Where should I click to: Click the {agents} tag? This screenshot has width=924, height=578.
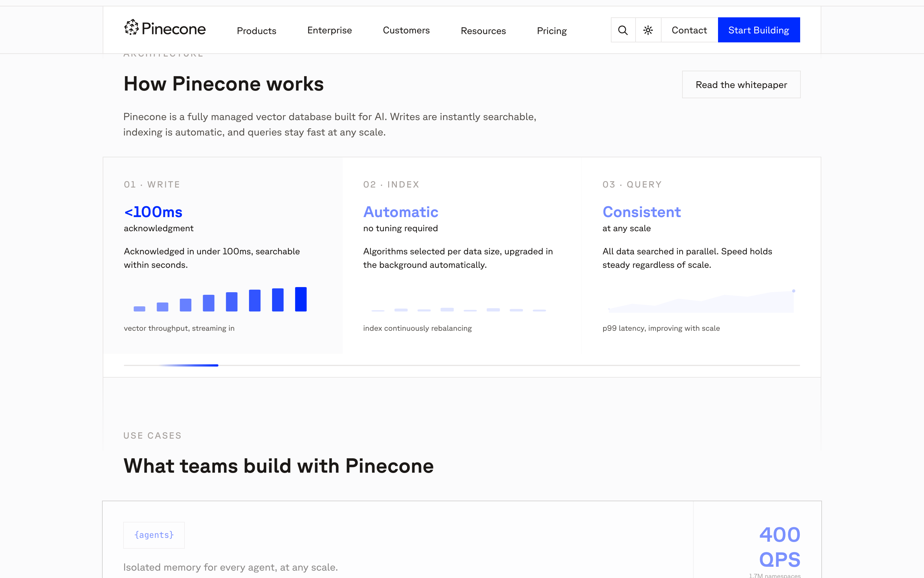(x=154, y=535)
